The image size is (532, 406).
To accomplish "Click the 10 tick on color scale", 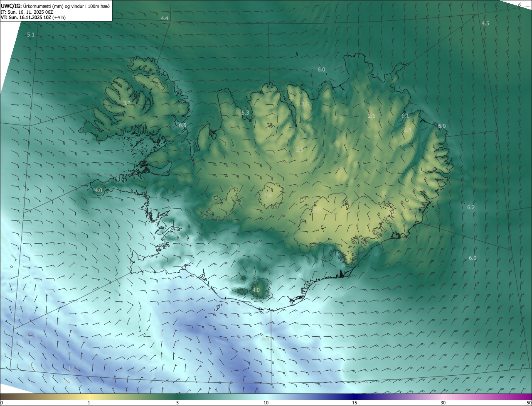I will 266,403.
